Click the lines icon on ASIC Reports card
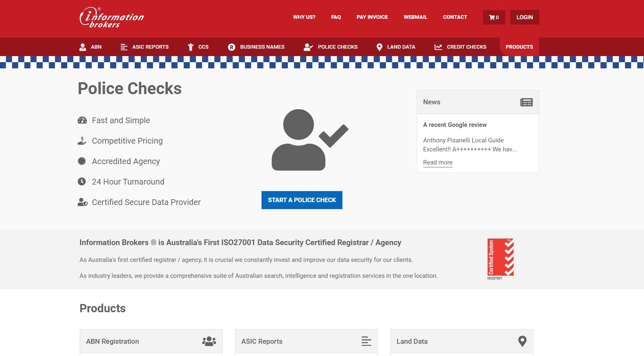644x356 pixels. [367, 341]
